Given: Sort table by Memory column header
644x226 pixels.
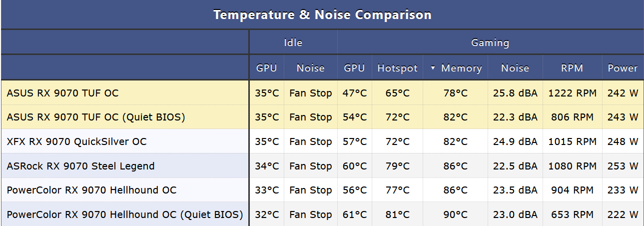Looking at the screenshot, I should click(455, 68).
